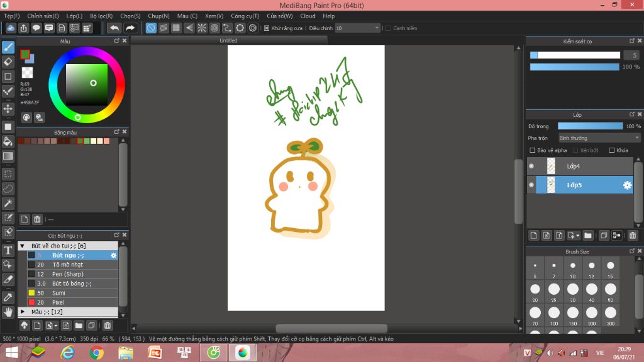Select the Eraser tool

(8, 62)
